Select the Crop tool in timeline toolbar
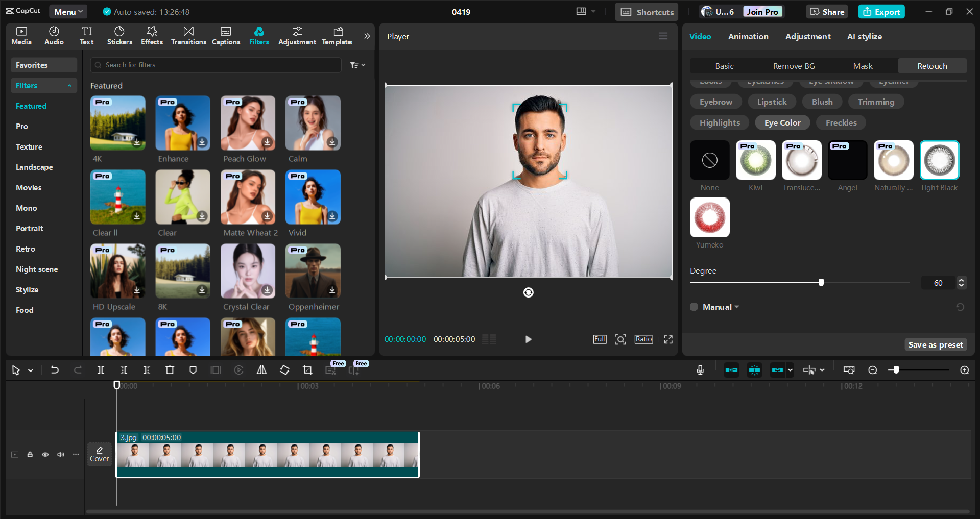 click(307, 370)
